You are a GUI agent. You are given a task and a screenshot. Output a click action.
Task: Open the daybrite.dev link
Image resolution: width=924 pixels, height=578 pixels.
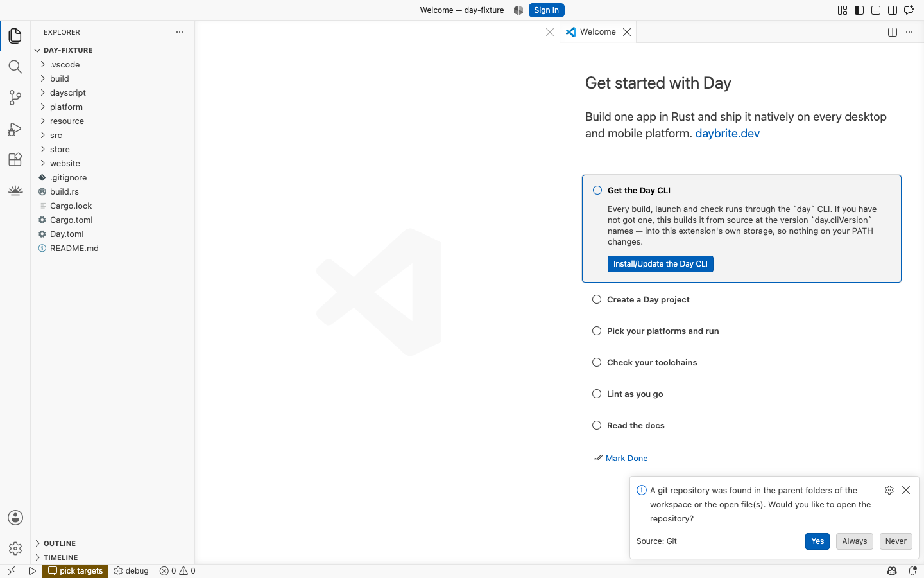tap(728, 134)
